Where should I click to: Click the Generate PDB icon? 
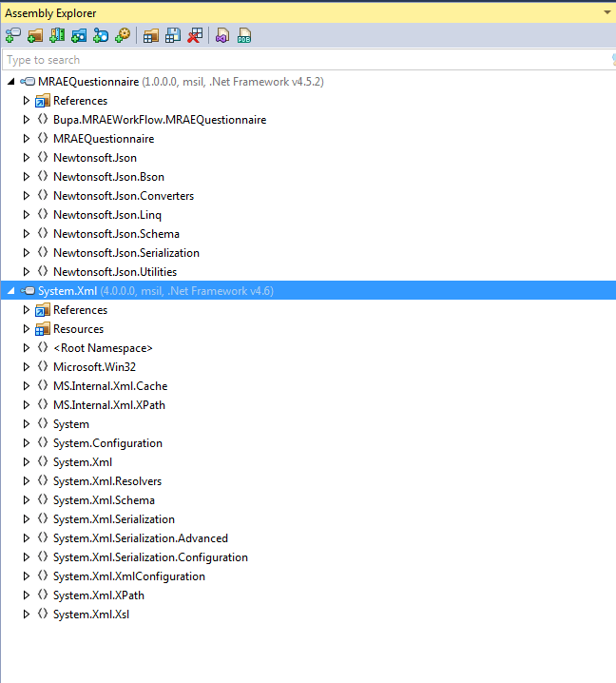pos(244,36)
